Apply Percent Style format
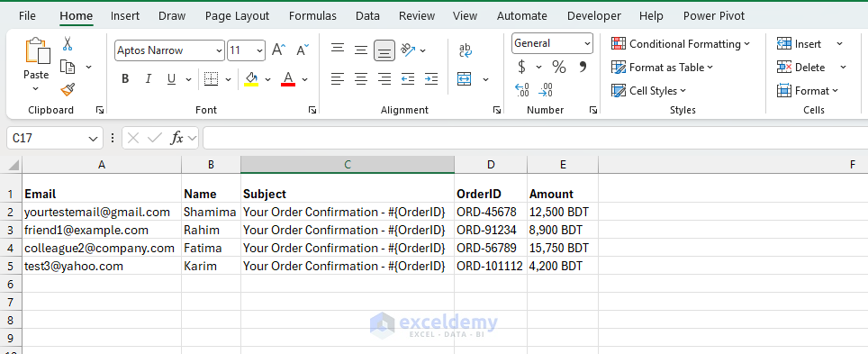This screenshot has height=354, width=868. pyautogui.click(x=559, y=67)
